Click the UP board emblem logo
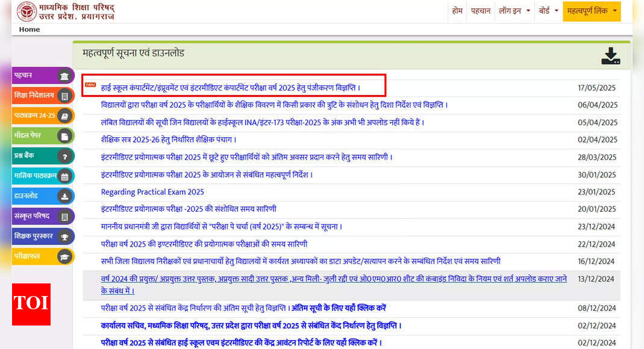 click(x=27, y=11)
